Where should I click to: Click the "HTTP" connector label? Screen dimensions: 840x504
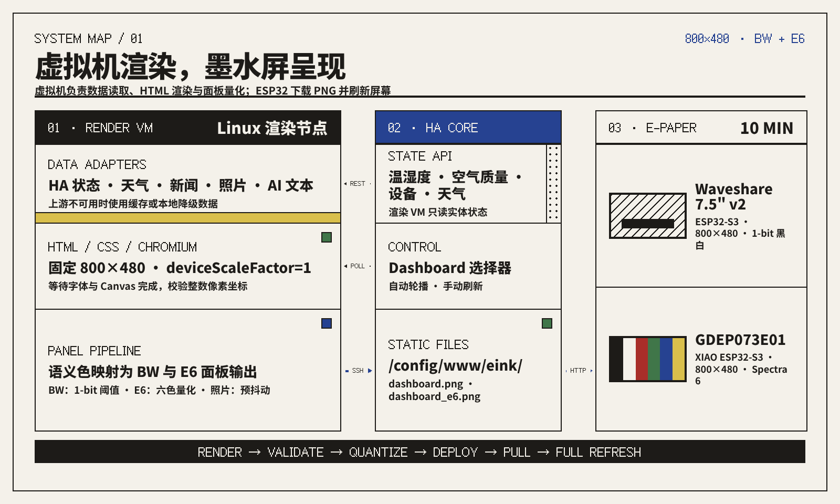578,371
